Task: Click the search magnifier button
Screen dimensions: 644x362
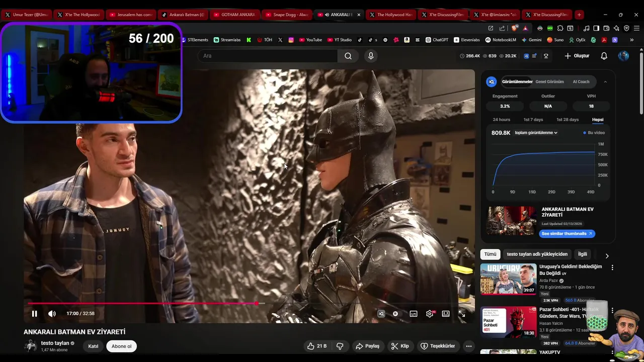Action: tap(348, 56)
